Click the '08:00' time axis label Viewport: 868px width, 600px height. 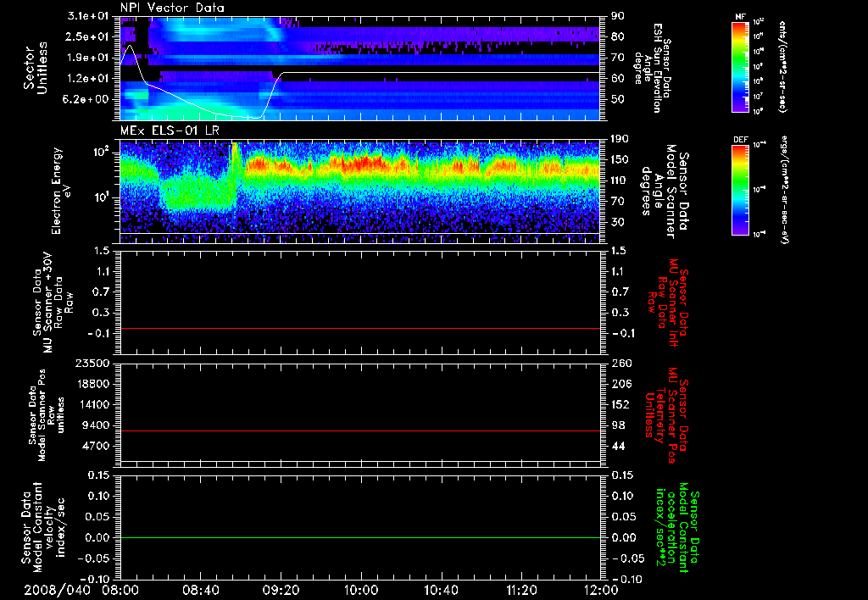click(x=120, y=590)
